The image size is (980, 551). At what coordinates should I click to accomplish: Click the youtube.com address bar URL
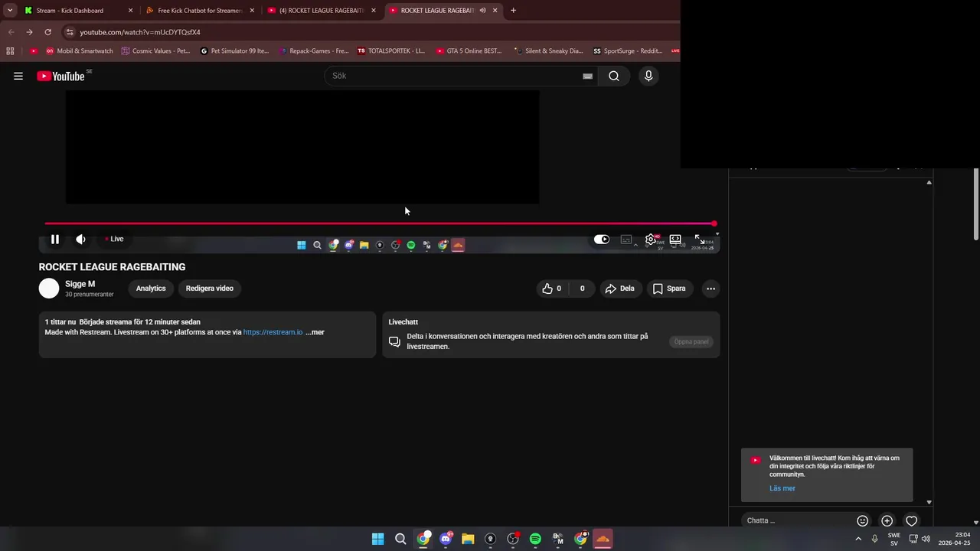tap(140, 32)
